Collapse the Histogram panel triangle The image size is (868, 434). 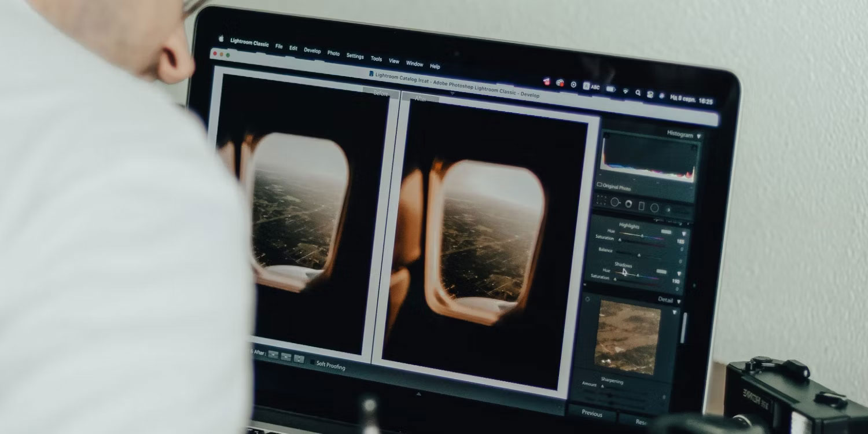[698, 136]
